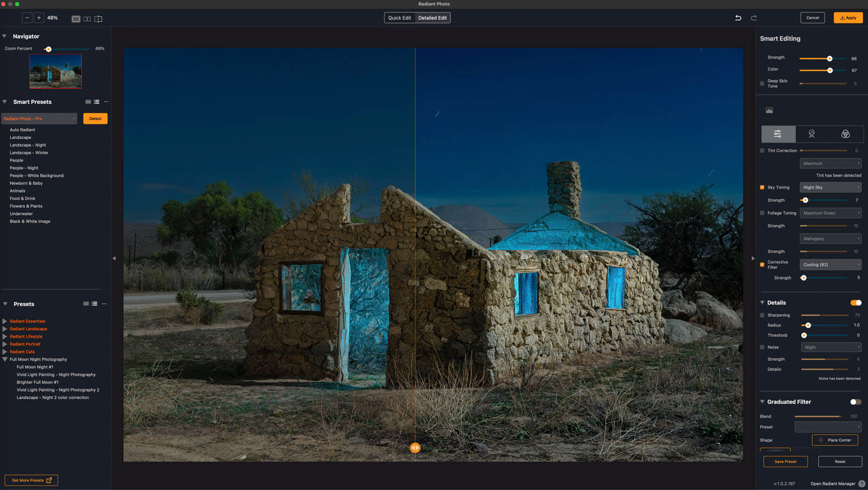The width and height of the screenshot is (868, 490).
Task: Uncheck the Sky Toning checkbox
Action: [762, 188]
